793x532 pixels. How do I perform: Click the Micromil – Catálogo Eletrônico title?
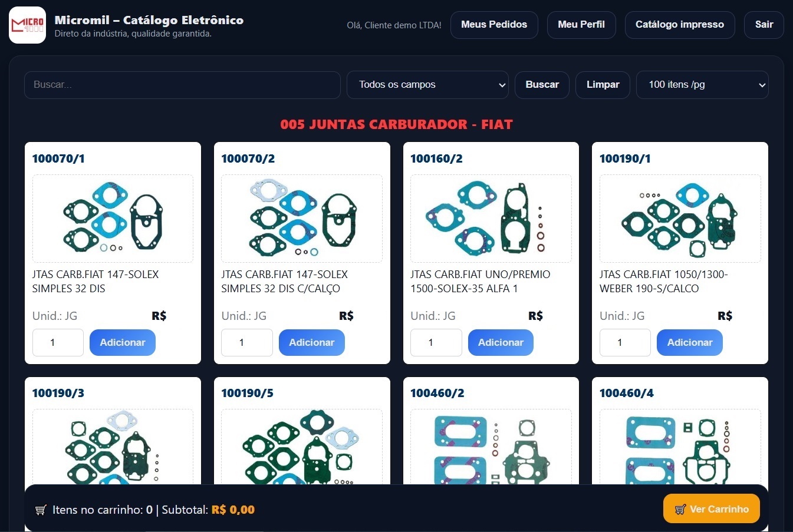click(x=149, y=20)
